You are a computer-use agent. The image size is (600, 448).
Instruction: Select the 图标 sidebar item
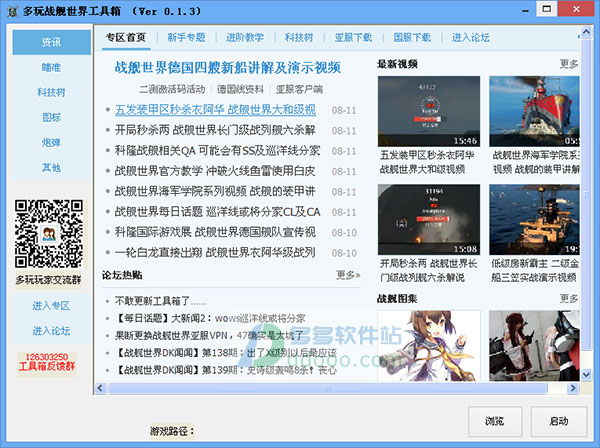(51, 117)
